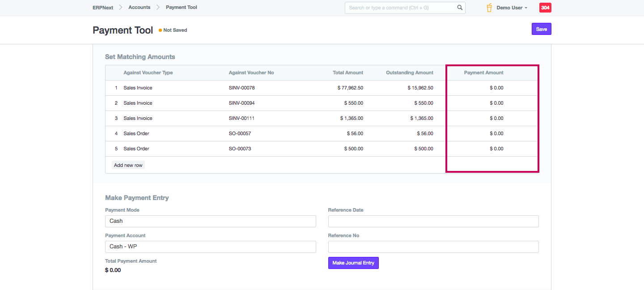Open the Payment Account field Cash - WP
This screenshot has height=290, width=644.
[x=210, y=247]
